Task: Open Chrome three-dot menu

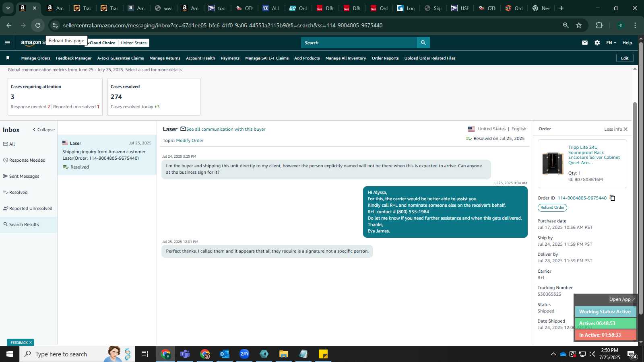Action: [x=635, y=25]
